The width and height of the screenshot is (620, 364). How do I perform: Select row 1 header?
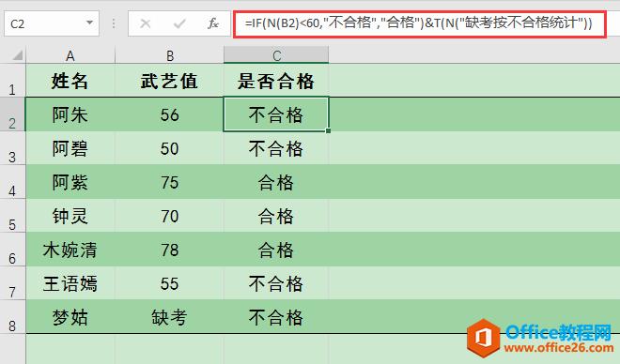12,81
